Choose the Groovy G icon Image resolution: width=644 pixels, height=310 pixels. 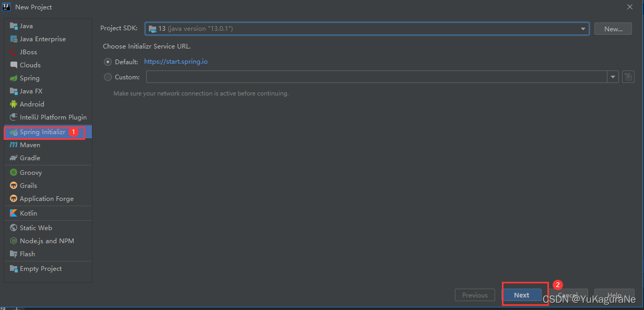pyautogui.click(x=14, y=173)
